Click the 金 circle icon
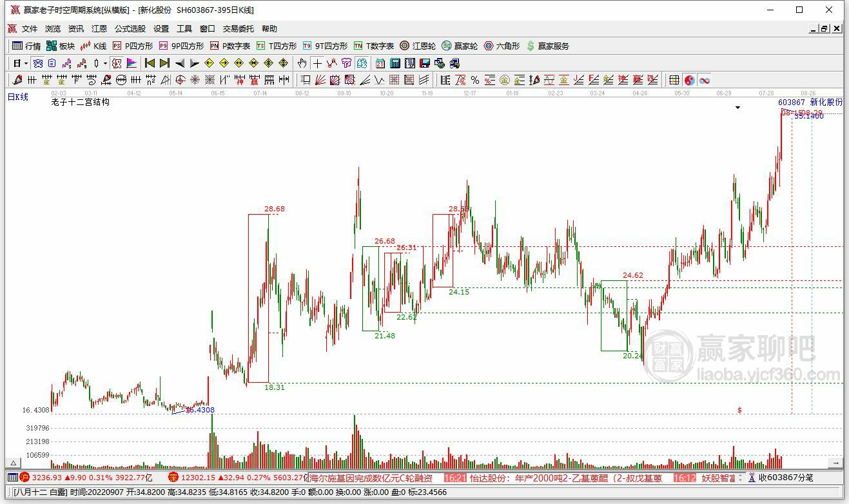Screen dimensions: 849x504 click(x=504, y=80)
